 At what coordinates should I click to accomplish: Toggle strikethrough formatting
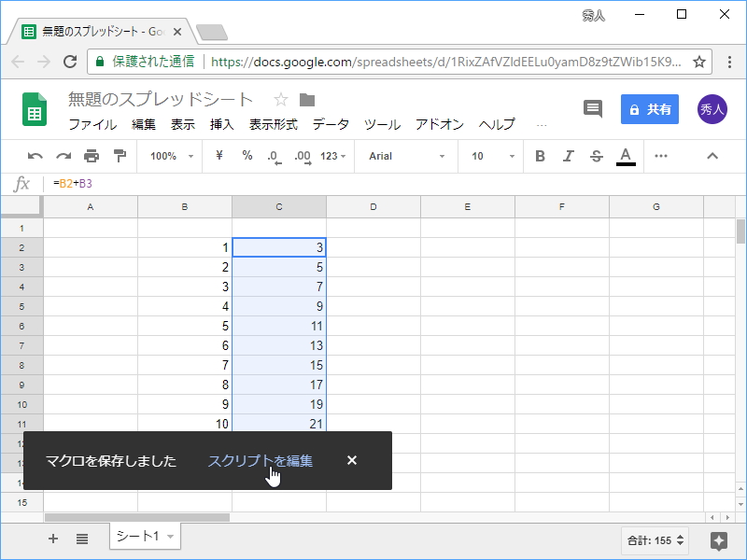[x=596, y=156]
